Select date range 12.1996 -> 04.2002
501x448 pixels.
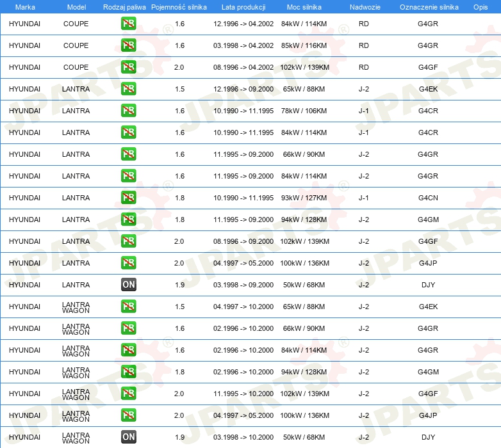pyautogui.click(x=243, y=24)
